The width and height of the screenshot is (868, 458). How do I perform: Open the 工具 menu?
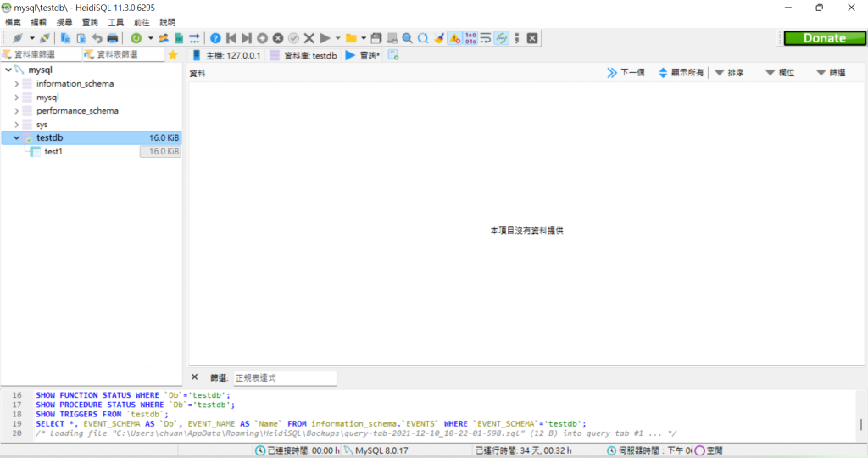click(x=115, y=22)
